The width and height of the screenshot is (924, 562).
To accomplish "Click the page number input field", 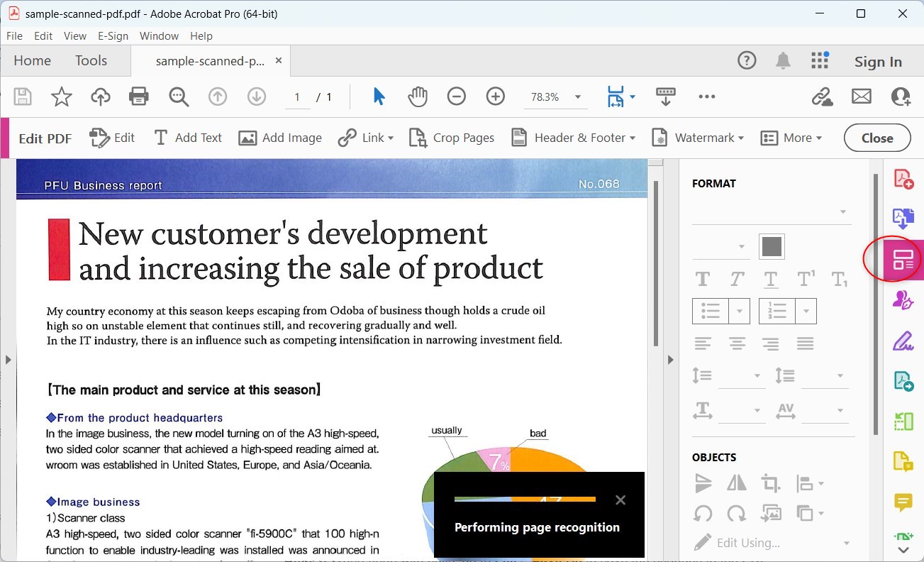I will (x=297, y=97).
